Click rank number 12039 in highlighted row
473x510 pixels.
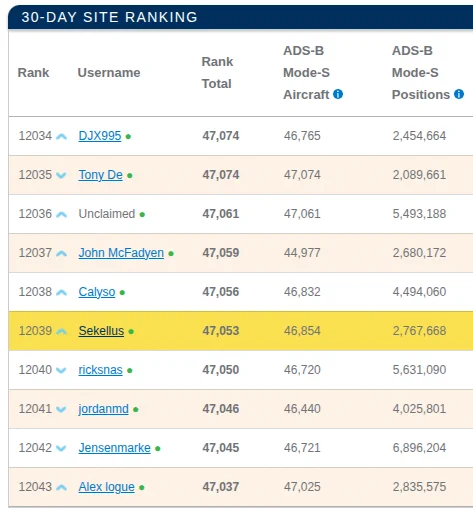tap(35, 331)
